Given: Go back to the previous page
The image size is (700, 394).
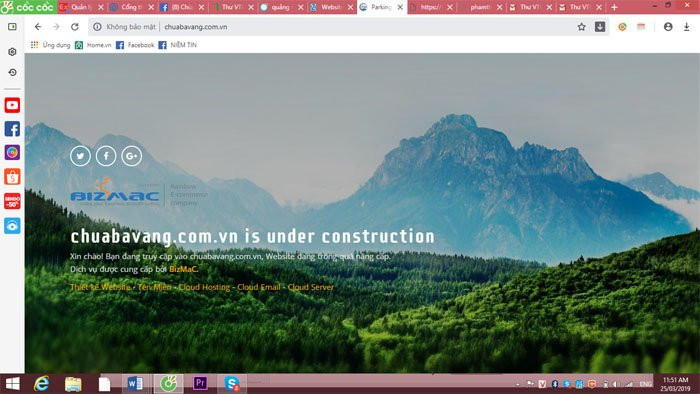Looking at the screenshot, I should click(38, 27).
